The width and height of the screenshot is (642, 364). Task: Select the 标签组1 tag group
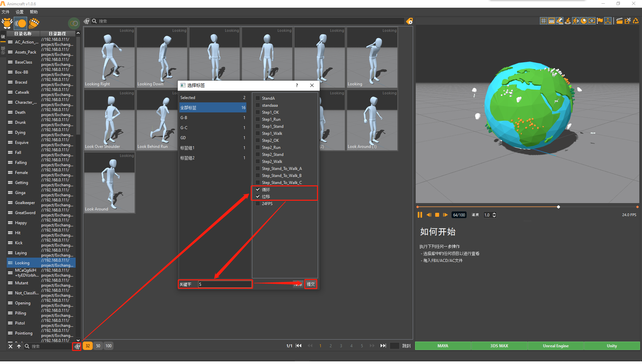(213, 148)
